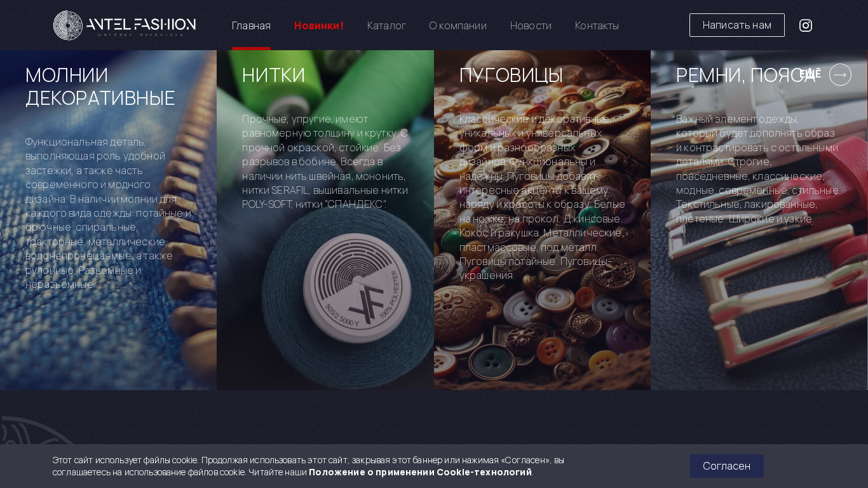Open the О компании section
The image size is (868, 488).
point(458,25)
